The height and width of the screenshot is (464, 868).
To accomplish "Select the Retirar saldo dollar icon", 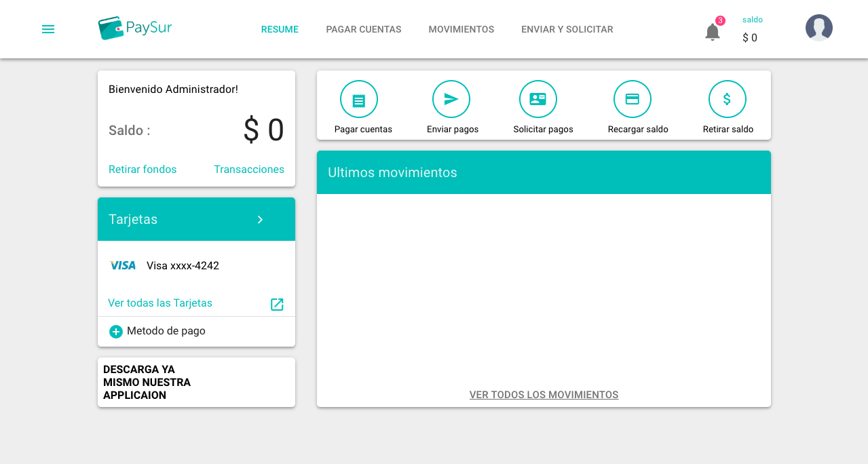I will (x=727, y=99).
